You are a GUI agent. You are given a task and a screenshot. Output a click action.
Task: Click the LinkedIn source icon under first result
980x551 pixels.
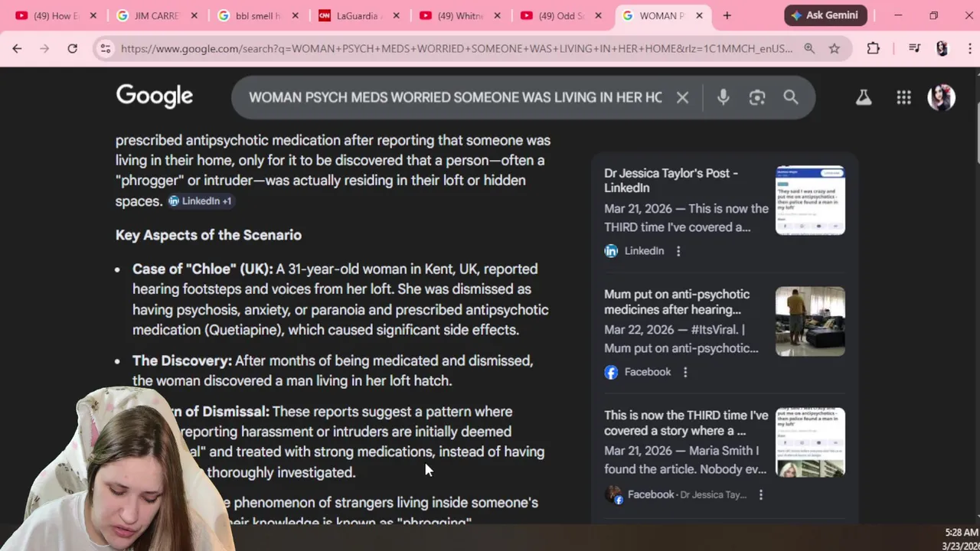pyautogui.click(x=611, y=251)
